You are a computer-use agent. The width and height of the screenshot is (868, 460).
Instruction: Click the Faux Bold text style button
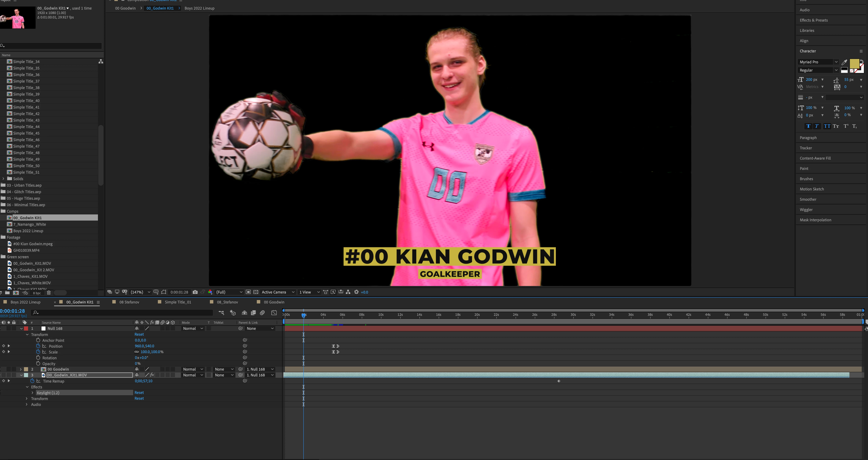(808, 126)
